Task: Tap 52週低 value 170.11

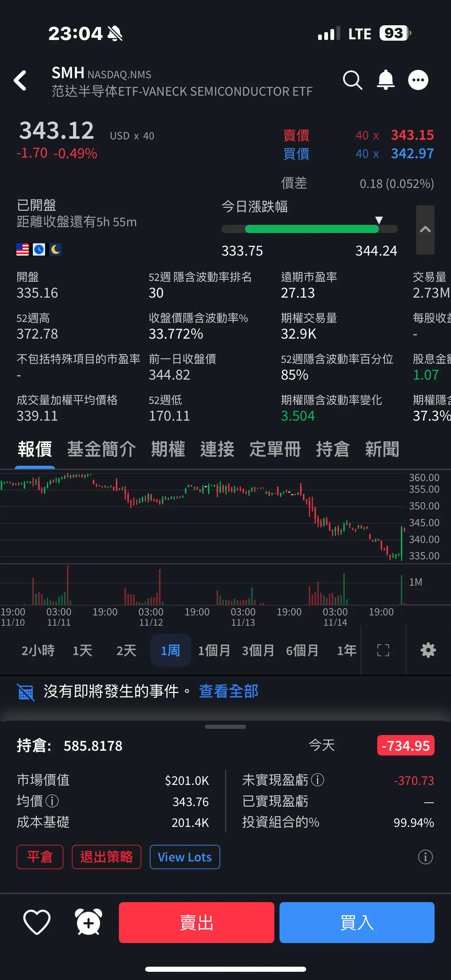Action: [x=169, y=416]
